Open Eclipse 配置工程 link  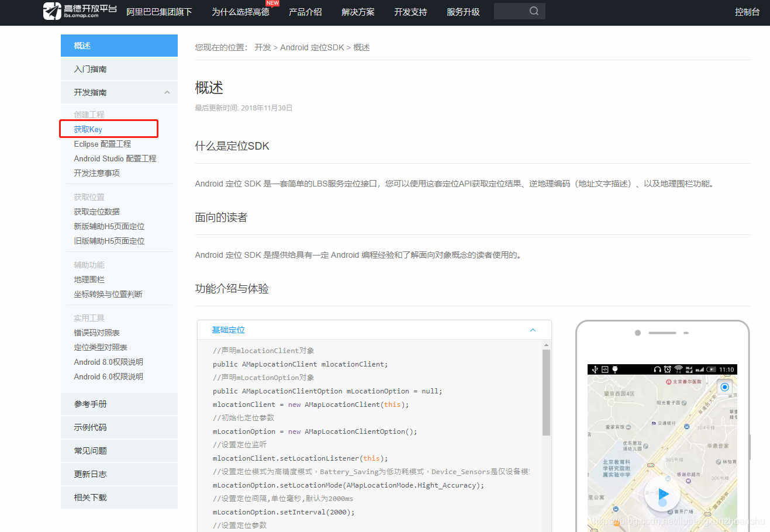pos(102,144)
